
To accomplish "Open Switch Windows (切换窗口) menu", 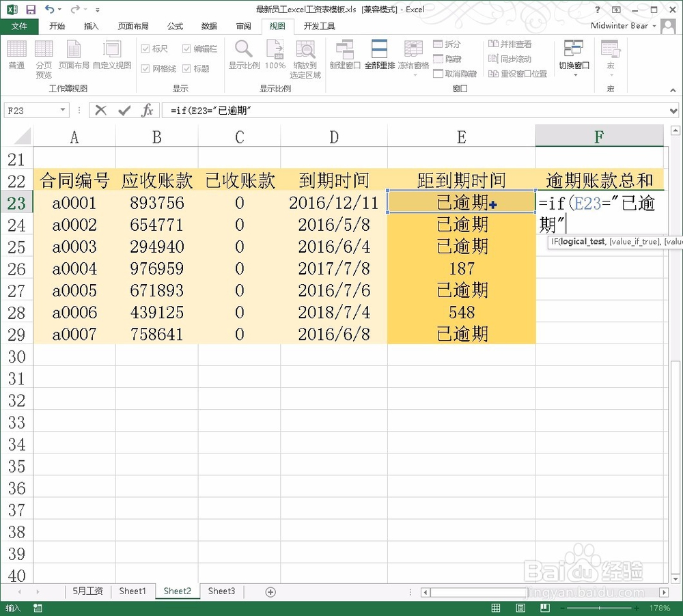I will click(x=574, y=58).
